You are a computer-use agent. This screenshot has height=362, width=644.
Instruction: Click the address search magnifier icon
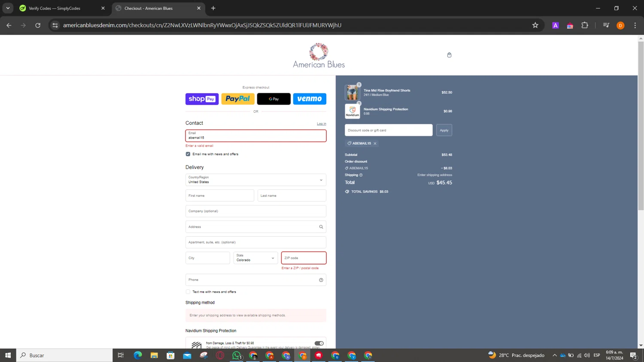pos(321,227)
